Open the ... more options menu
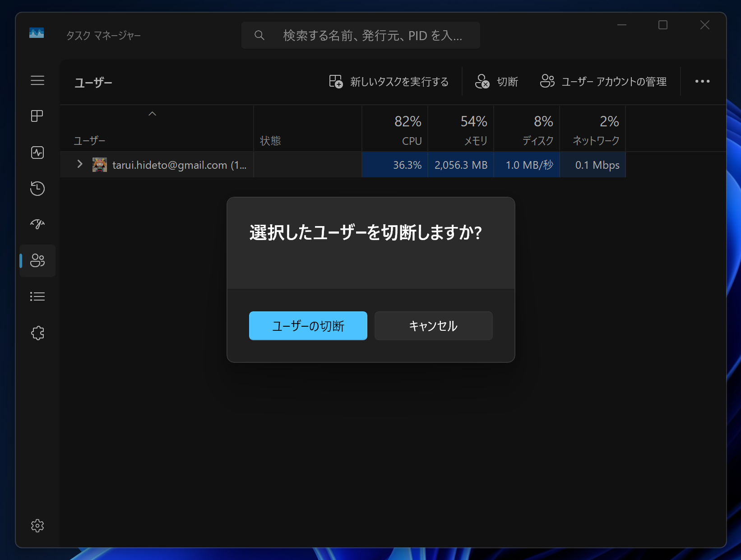The height and width of the screenshot is (560, 741). [x=702, y=81]
